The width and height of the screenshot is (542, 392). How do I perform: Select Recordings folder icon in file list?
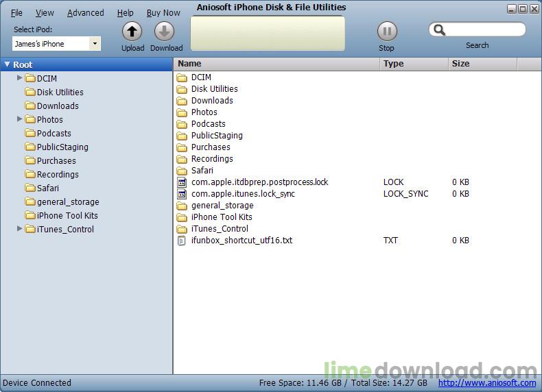[182, 159]
